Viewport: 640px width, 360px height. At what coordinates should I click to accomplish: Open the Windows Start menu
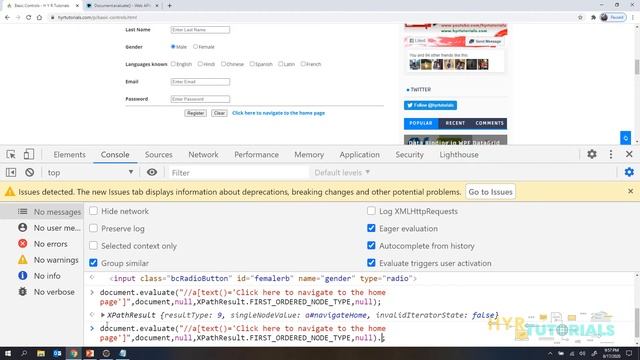(x=7, y=353)
